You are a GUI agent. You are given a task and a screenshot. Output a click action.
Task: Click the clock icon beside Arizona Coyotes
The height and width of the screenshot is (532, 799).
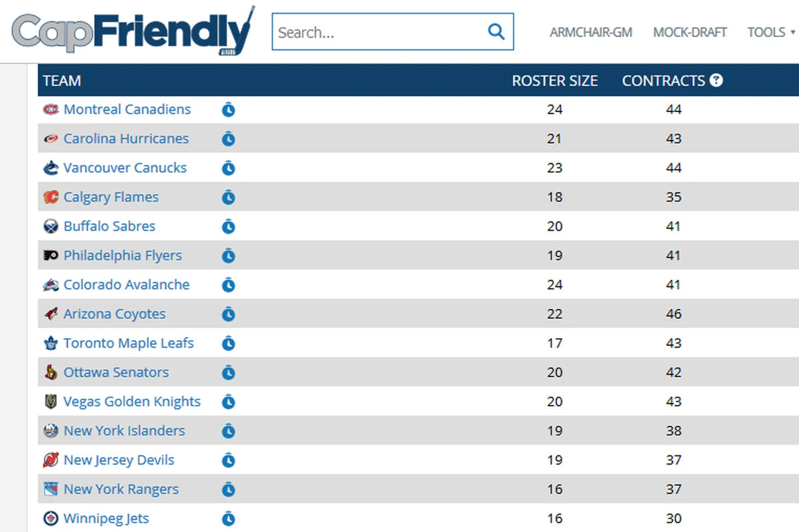[x=228, y=314]
